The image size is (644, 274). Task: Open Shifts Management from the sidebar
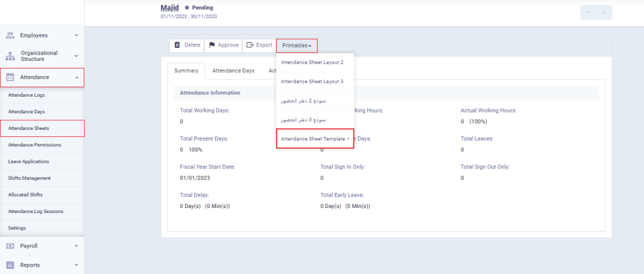click(x=29, y=178)
